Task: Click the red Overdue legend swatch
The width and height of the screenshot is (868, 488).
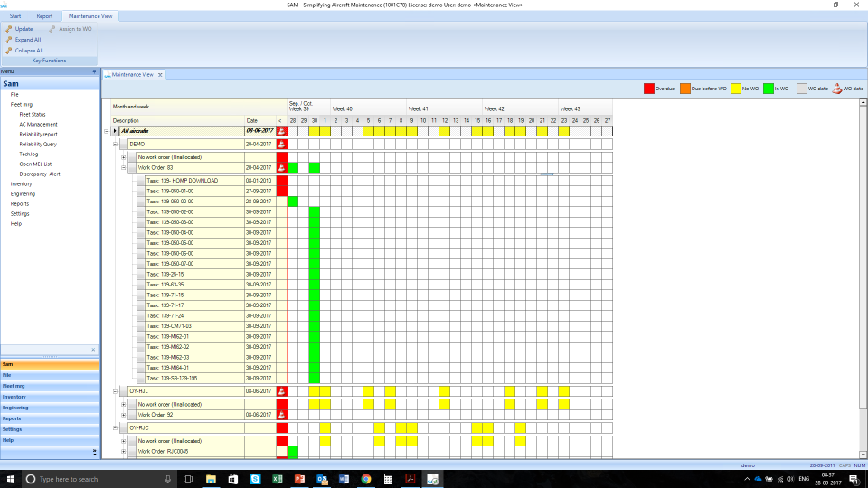Action: (x=649, y=89)
